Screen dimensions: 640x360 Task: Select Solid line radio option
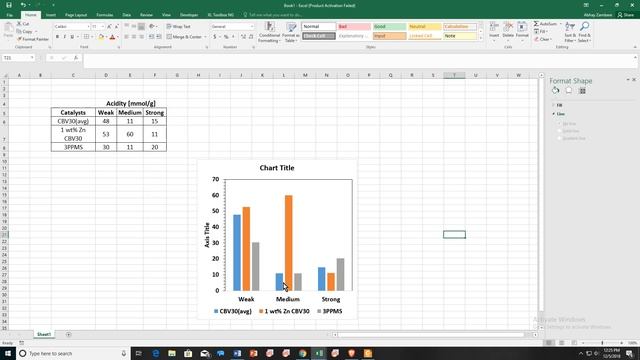(560, 131)
